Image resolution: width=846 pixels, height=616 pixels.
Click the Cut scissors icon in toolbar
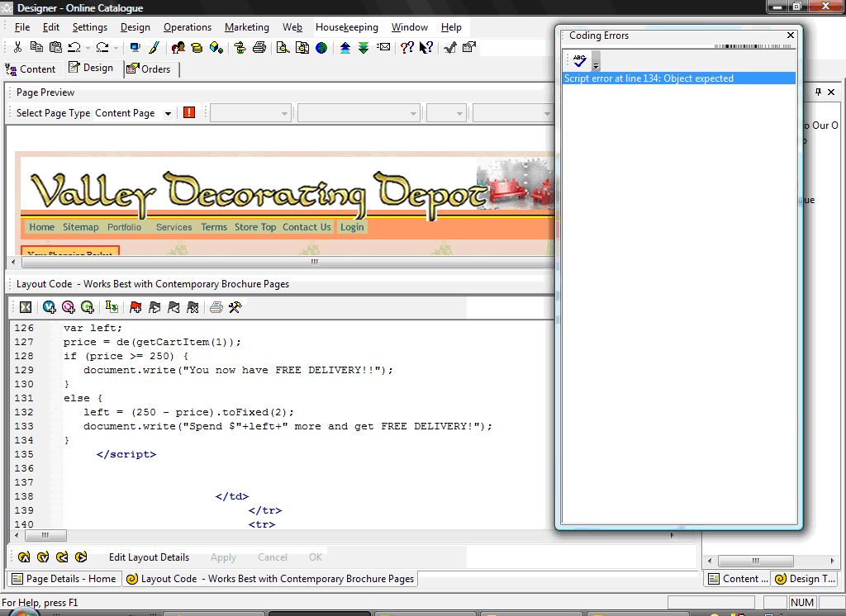point(17,48)
